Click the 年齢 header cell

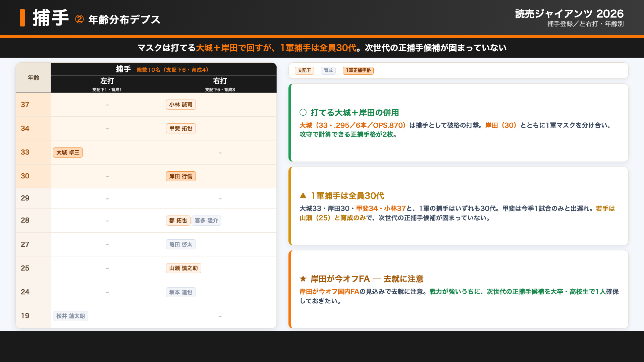[33, 78]
